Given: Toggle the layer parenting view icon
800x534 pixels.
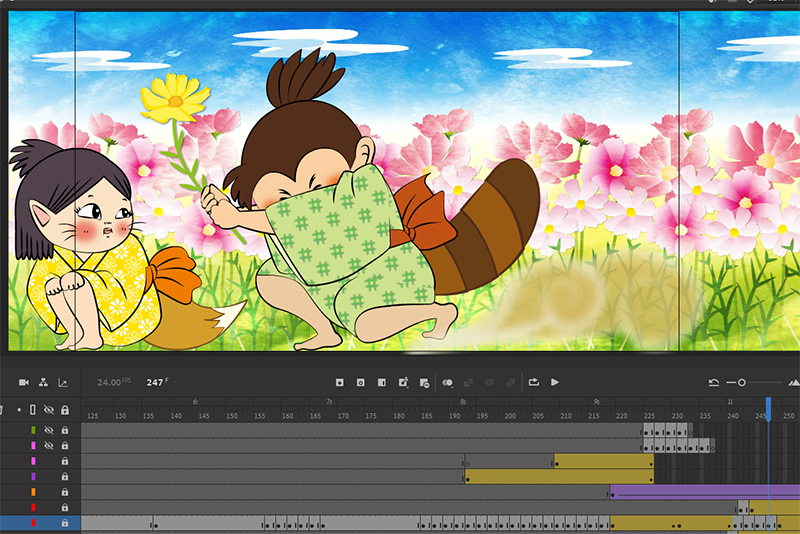Looking at the screenshot, I should [x=43, y=382].
